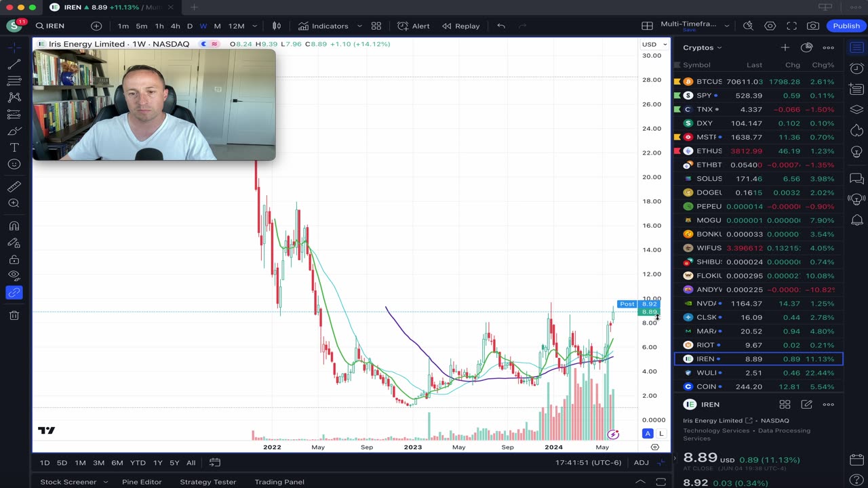The height and width of the screenshot is (488, 868).
Task: Select the 12M timeframe
Action: pyautogui.click(x=236, y=26)
